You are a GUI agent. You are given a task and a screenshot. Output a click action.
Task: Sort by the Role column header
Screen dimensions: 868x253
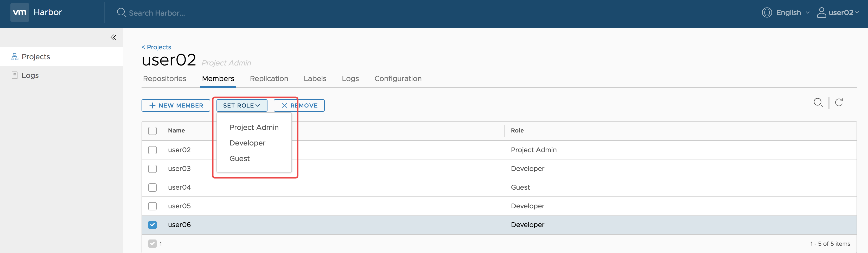(517, 131)
